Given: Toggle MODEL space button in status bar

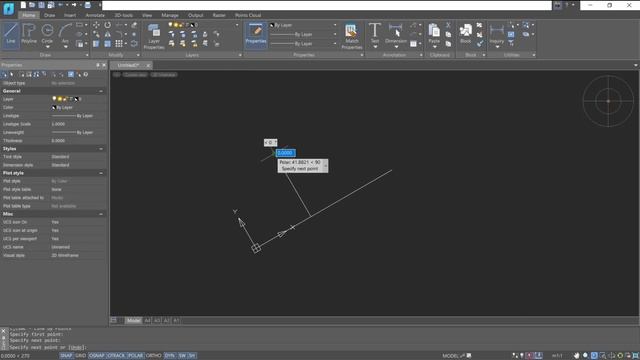Looking at the screenshot, I should pos(450,356).
